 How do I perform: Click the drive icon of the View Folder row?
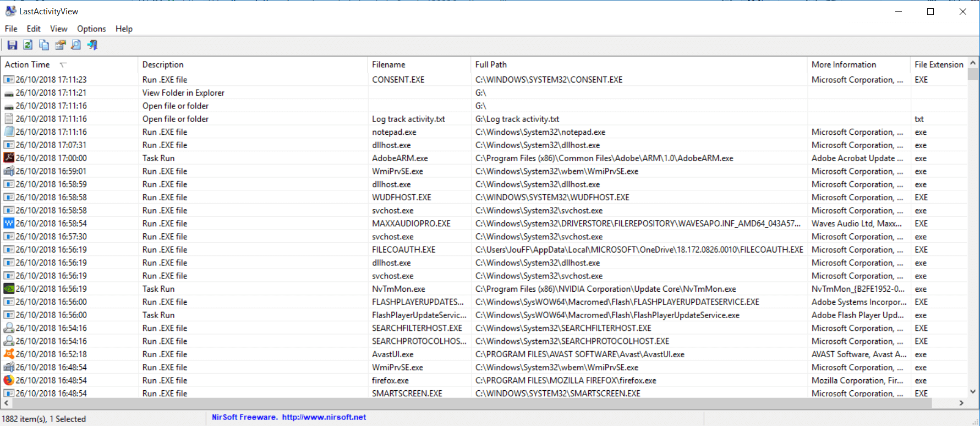[9, 93]
